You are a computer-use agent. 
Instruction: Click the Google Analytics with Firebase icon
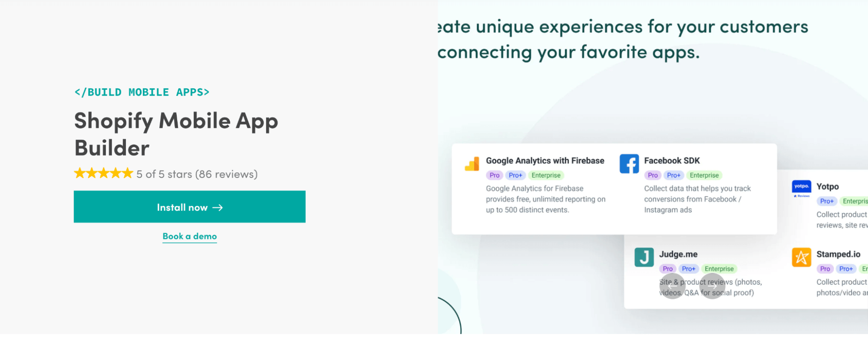pos(472,164)
